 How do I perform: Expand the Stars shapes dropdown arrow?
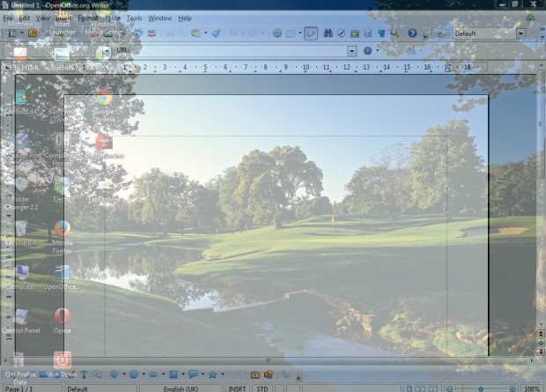(223, 374)
